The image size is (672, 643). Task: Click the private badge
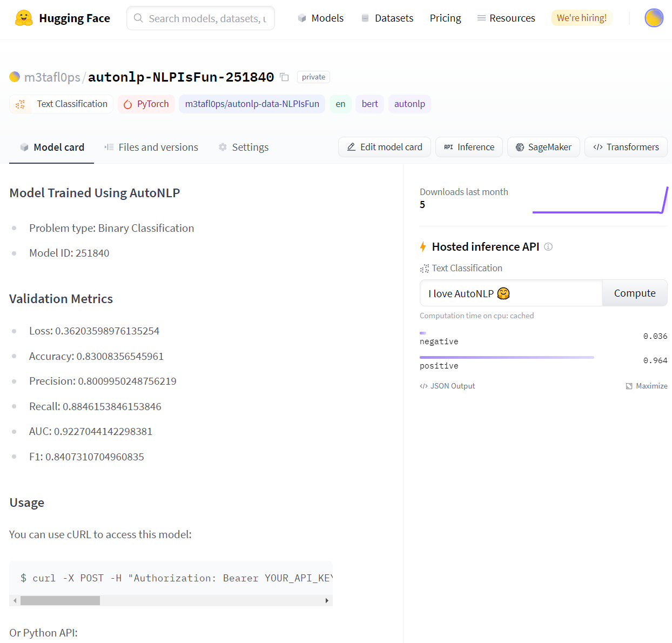pyautogui.click(x=313, y=77)
